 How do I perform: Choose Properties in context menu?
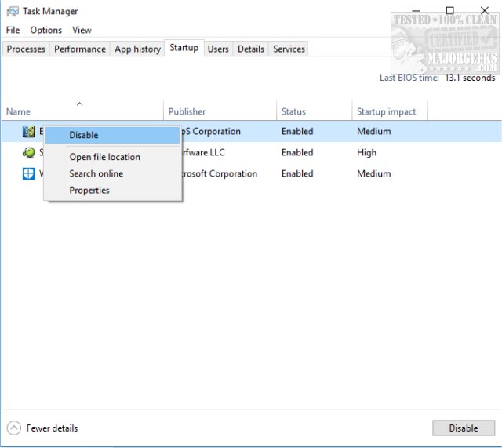tap(112, 190)
